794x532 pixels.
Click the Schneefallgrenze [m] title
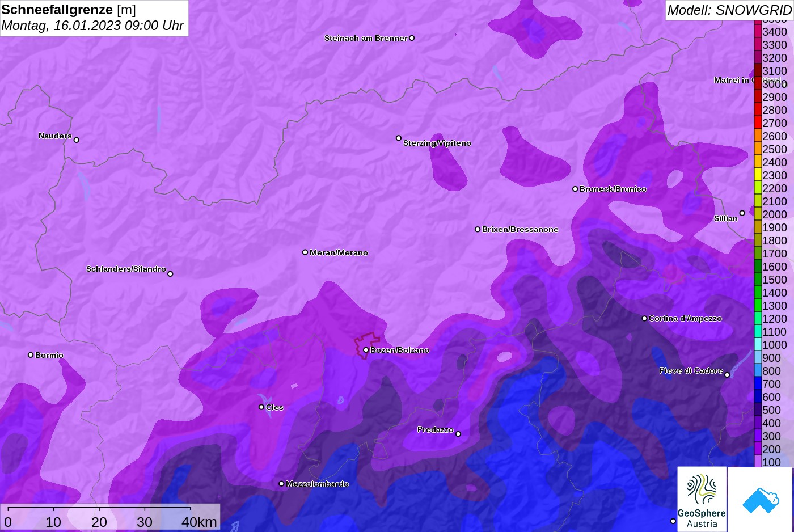(x=69, y=10)
